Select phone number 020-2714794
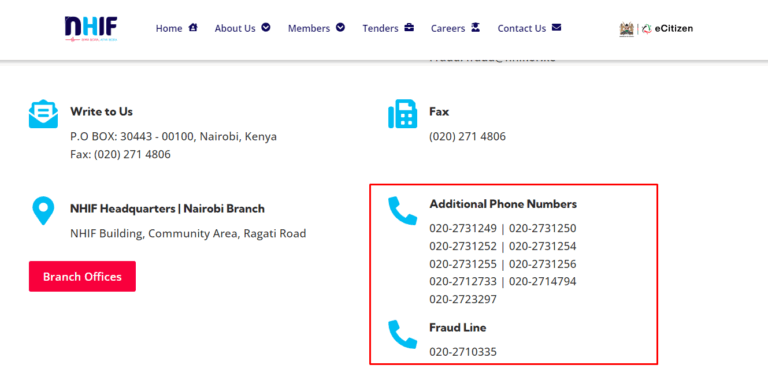 point(543,282)
